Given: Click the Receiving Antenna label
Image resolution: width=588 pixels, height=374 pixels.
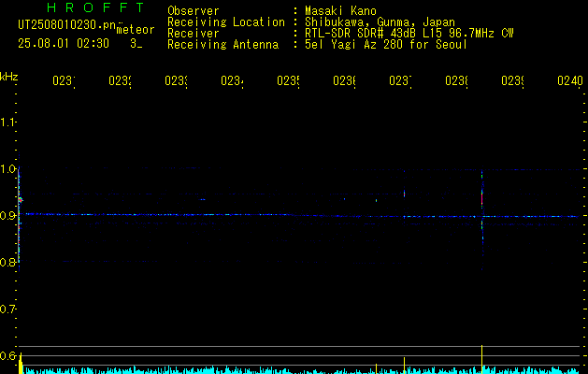Looking at the screenshot, I should 223,45.
